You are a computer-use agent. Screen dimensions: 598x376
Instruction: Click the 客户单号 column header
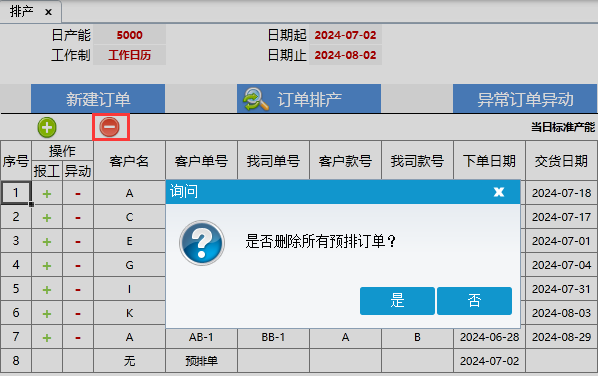(x=201, y=161)
